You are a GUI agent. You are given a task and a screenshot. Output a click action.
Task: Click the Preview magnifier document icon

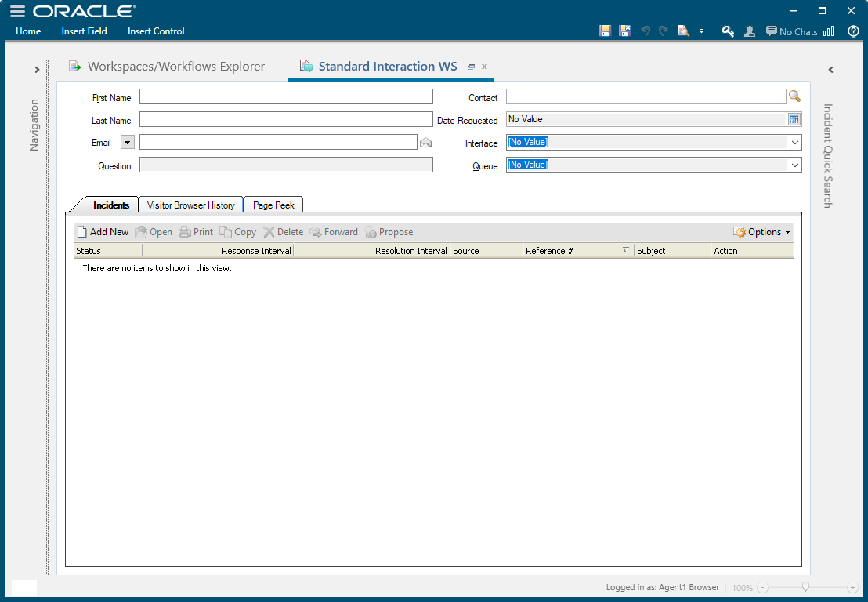[684, 31]
